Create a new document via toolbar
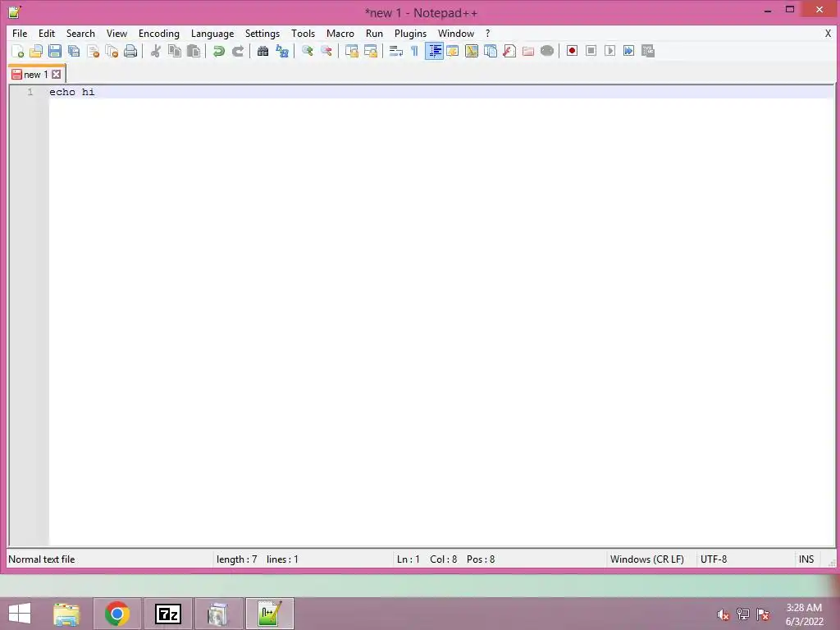 tap(17, 51)
